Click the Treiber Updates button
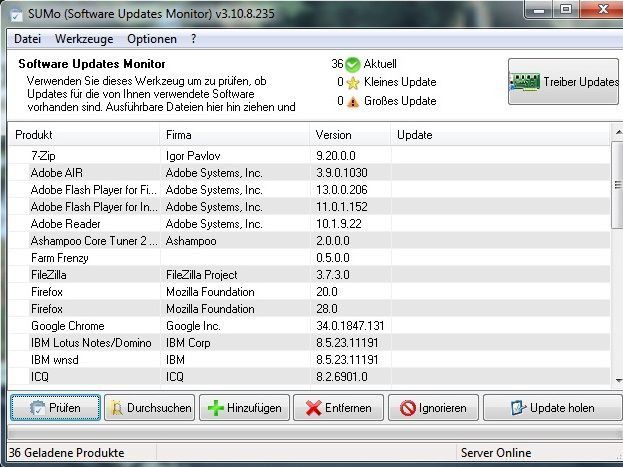Image resolution: width=623 pixels, height=467 pixels. 563,82
